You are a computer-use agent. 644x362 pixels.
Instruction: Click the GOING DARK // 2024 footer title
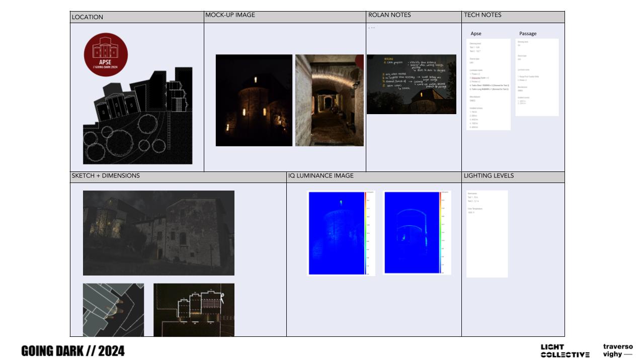tap(73, 351)
